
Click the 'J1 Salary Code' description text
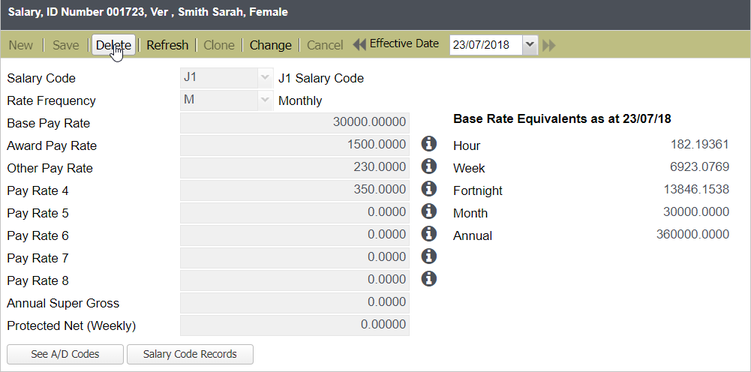coord(321,79)
